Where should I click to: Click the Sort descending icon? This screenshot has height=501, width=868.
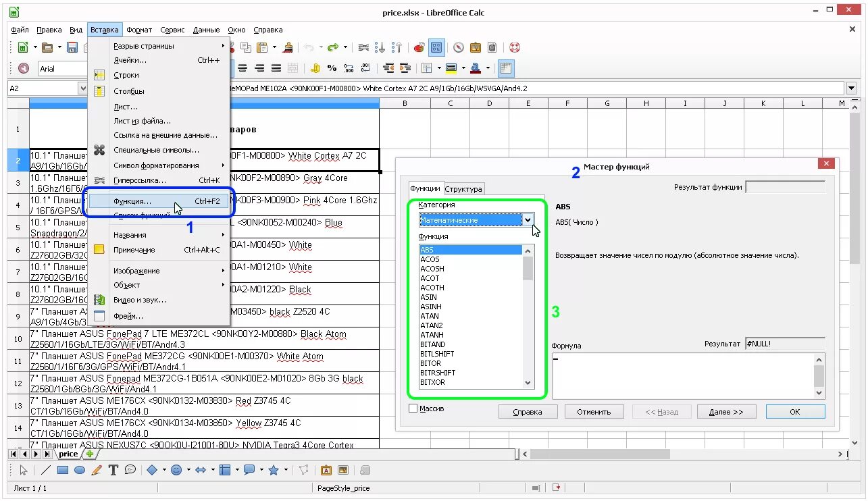click(x=397, y=47)
